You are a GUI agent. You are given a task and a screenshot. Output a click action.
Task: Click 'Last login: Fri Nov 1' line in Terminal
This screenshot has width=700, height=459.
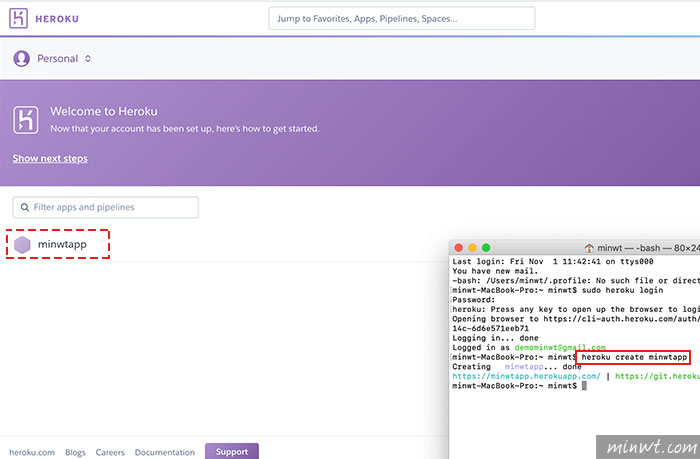(553, 261)
